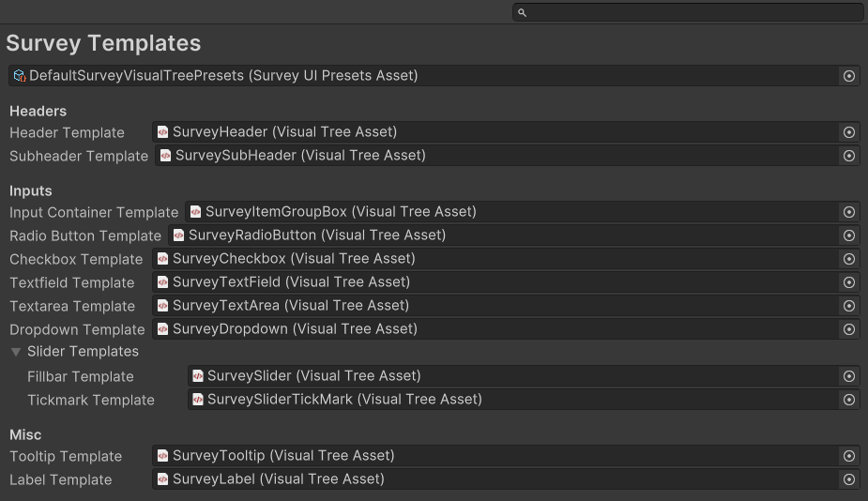868x501 pixels.
Task: Click the Misc section heading
Action: [x=25, y=435]
